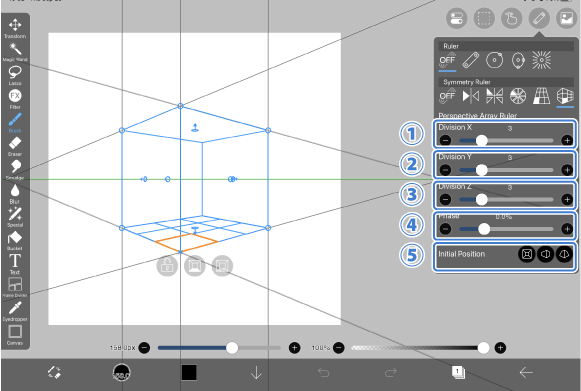Turn the Symmetry Ruler OFF
This screenshot has width=581, height=391.
pos(447,96)
